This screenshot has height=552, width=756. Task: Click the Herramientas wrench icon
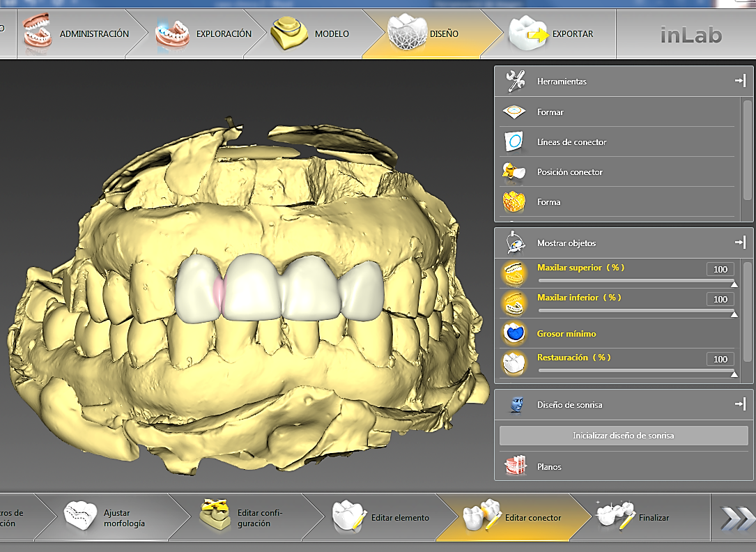click(x=516, y=81)
